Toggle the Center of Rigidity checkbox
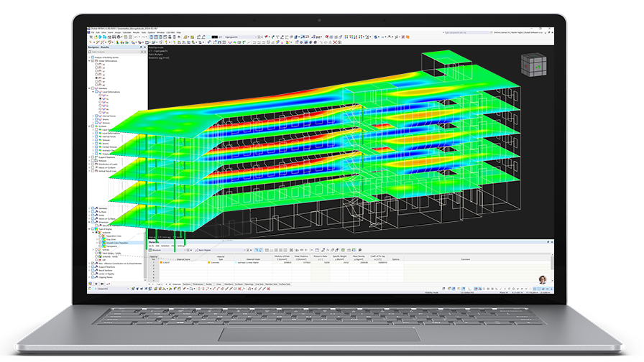The width and height of the screenshot is (644, 362). coord(93,274)
